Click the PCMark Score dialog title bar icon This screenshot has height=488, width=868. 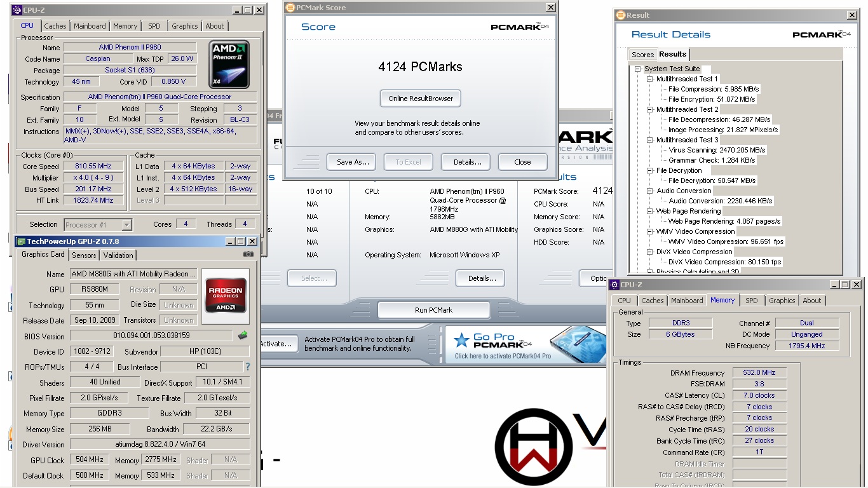coord(291,8)
